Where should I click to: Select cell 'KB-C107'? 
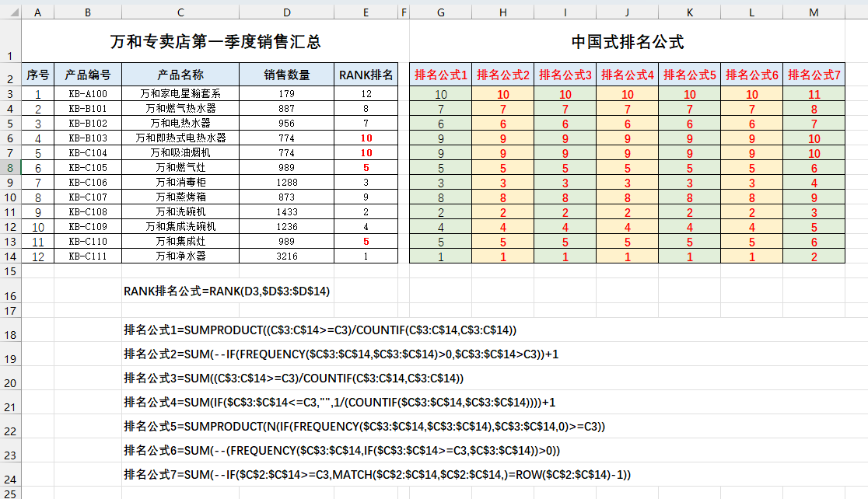pyautogui.click(x=87, y=197)
